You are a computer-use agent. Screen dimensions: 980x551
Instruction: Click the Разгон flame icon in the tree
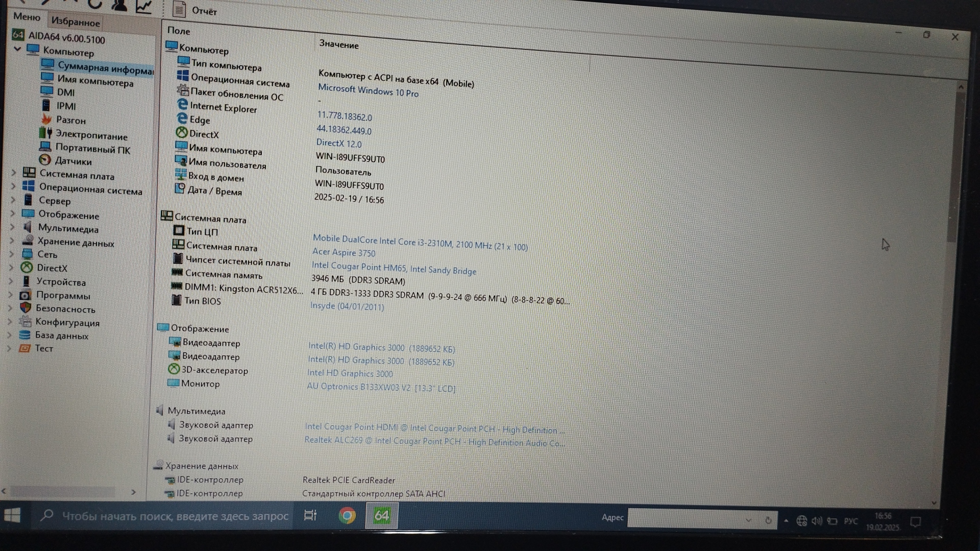coord(46,119)
